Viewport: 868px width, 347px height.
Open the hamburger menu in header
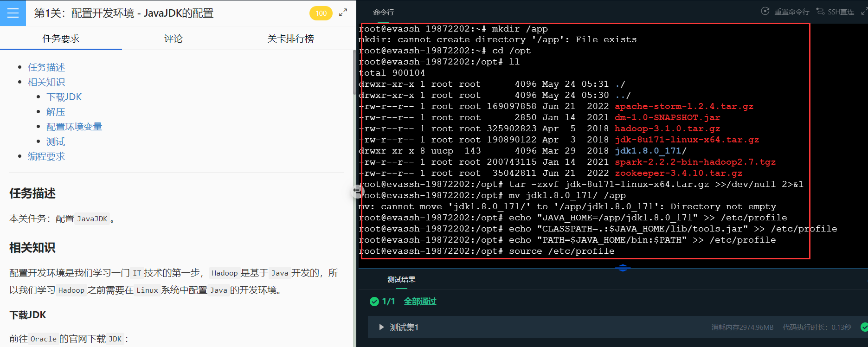(13, 13)
